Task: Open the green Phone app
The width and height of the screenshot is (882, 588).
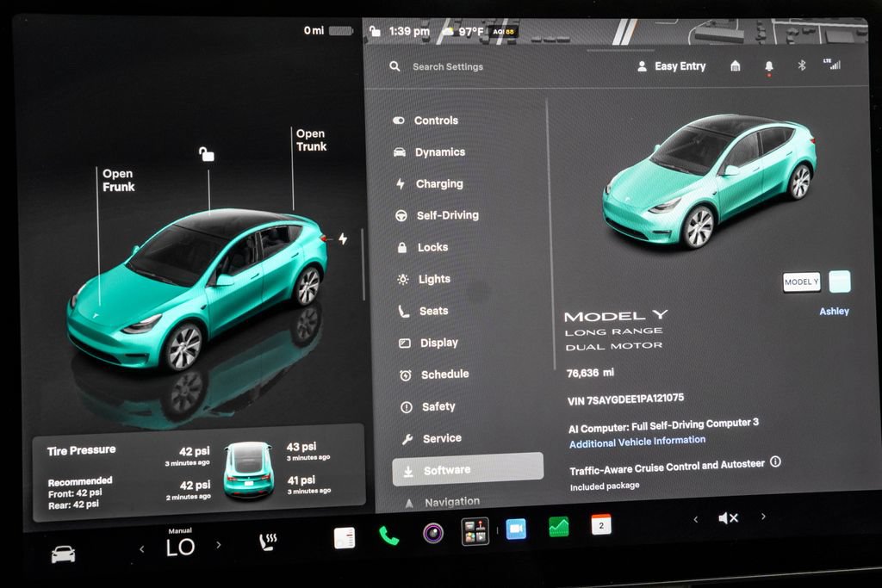Action: coord(388,535)
